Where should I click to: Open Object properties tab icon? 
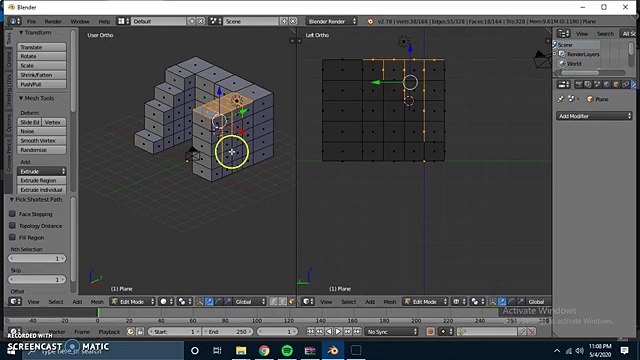tap(616, 84)
